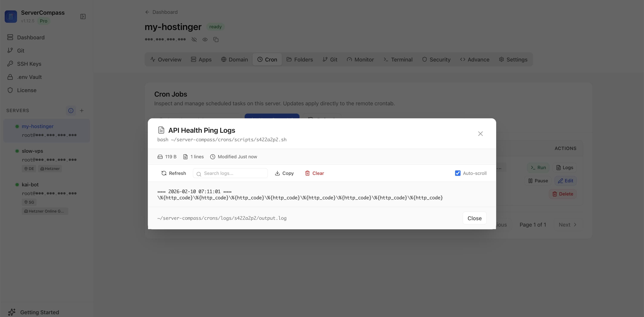The width and height of the screenshot is (644, 317).
Task: Hide server IP with crossed-eye icon
Action: 194,40
